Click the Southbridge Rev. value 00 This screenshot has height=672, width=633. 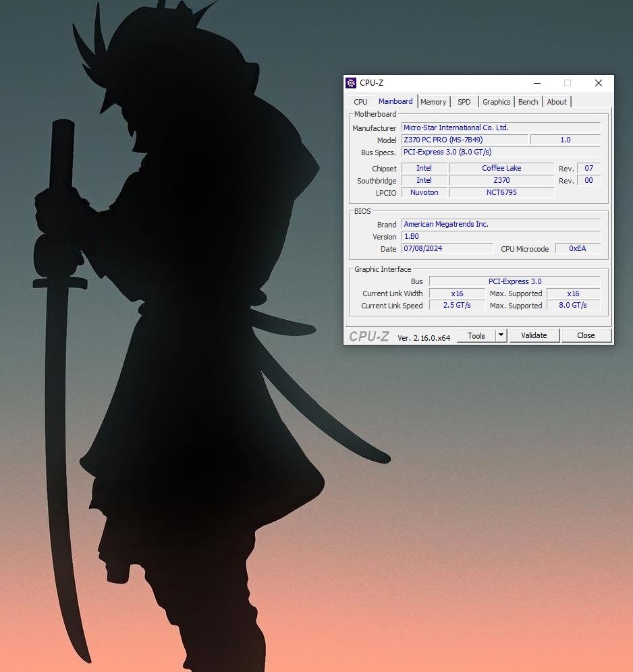point(589,180)
